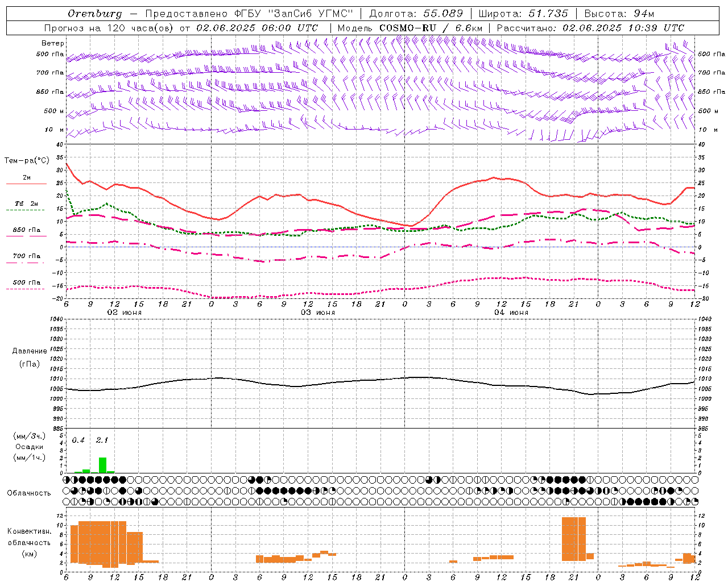Image resolution: width=728 pixels, height=582 pixels.
Task: Click '700 гПа' temperature legend entry
Action: pos(26,256)
